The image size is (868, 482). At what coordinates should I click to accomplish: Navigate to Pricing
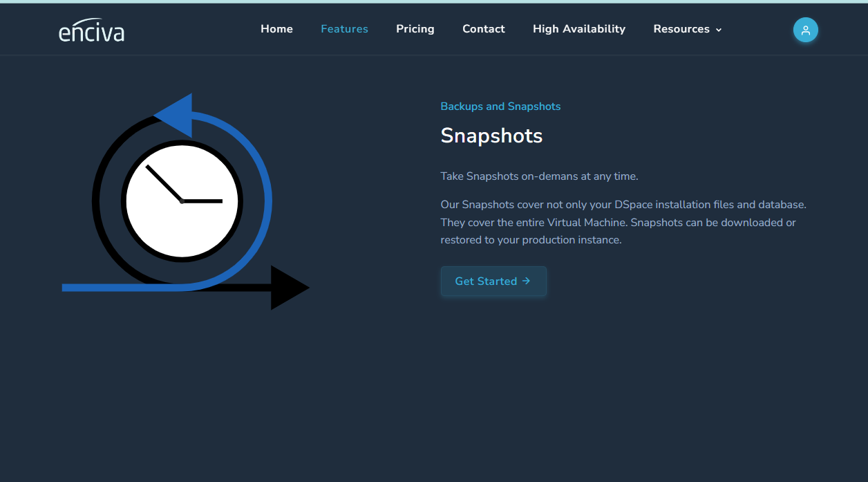click(415, 29)
